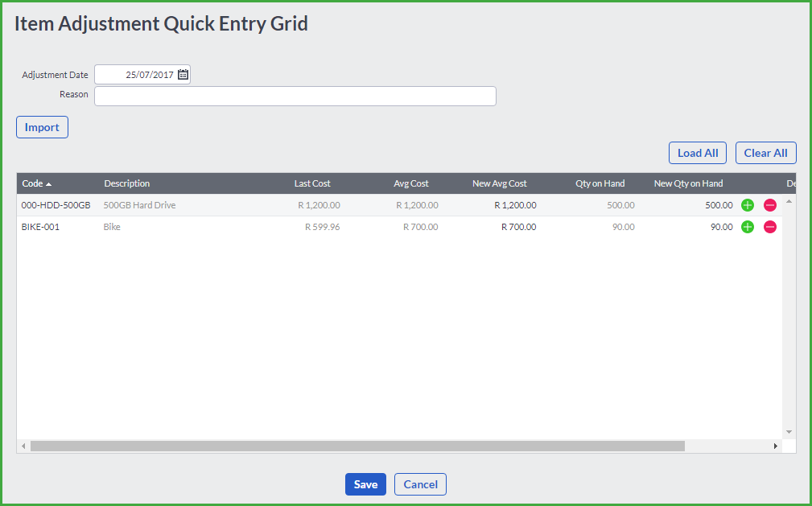Click the horizontal scrollbar thumb
The height and width of the screenshot is (506, 812).
tap(357, 446)
